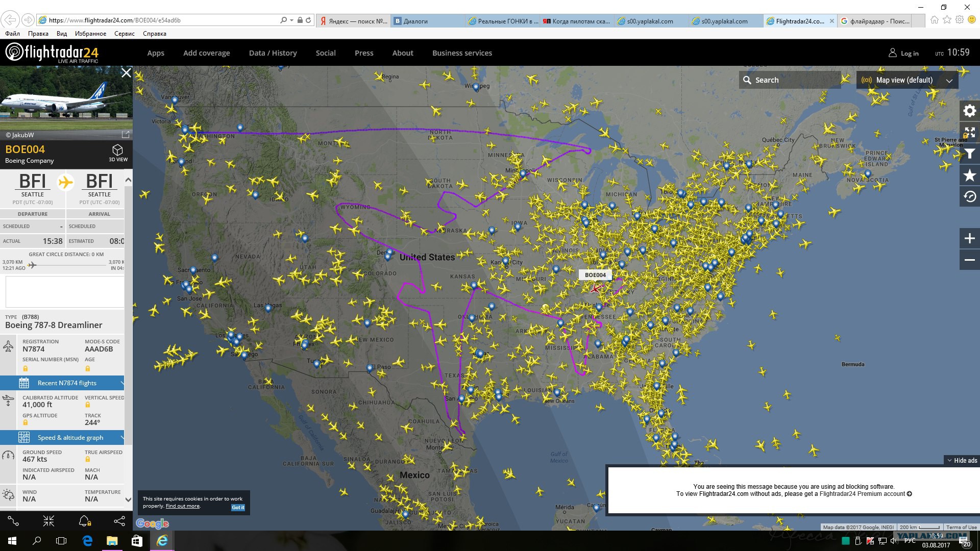
Task: Open Business services page
Action: tap(462, 53)
